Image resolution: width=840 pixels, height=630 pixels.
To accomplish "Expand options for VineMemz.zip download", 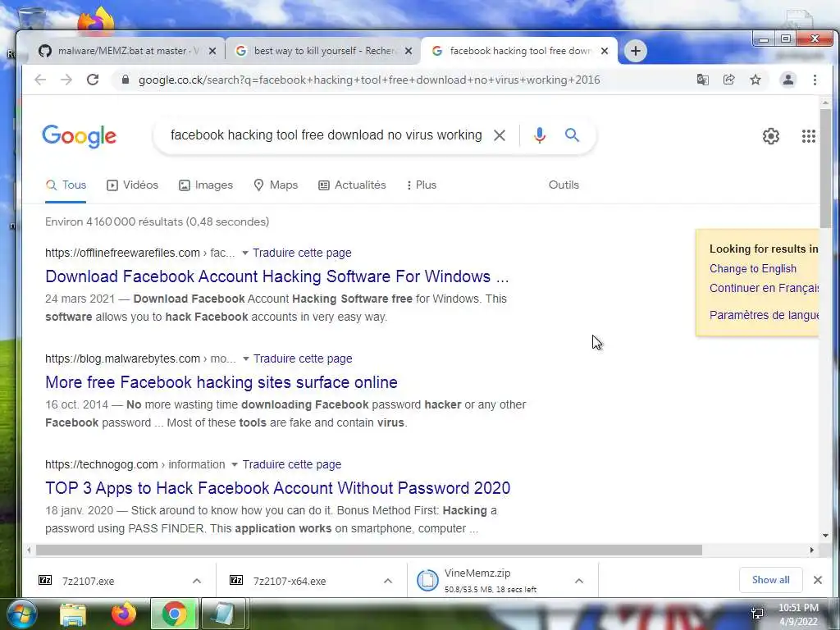I will click(579, 581).
